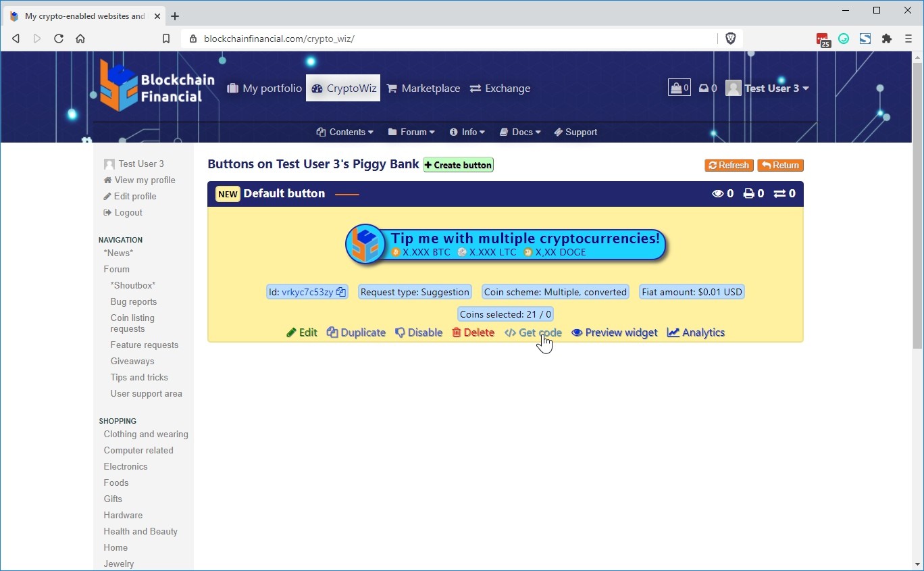This screenshot has width=924, height=571.
Task: Expand the Docs dropdown menu
Action: coord(520,132)
